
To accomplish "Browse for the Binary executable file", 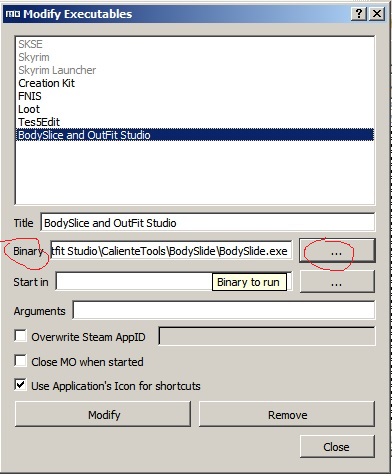I will tap(337, 251).
